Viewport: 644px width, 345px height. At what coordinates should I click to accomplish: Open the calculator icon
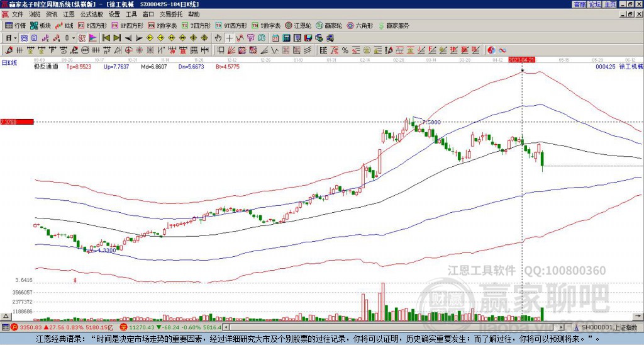(x=286, y=38)
